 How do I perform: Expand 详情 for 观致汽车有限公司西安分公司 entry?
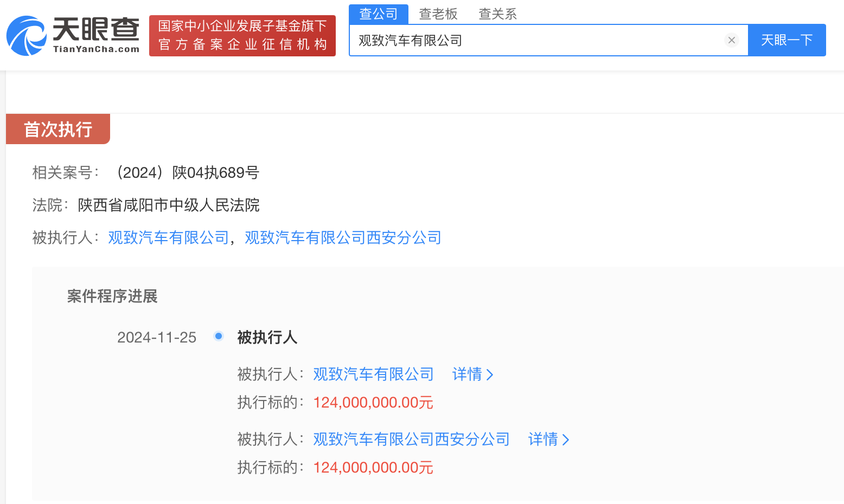(x=548, y=440)
